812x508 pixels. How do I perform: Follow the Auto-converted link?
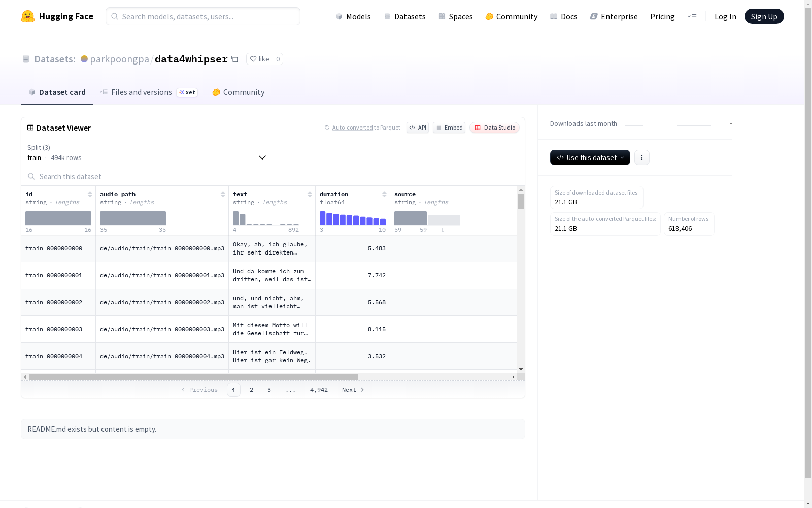click(352, 128)
